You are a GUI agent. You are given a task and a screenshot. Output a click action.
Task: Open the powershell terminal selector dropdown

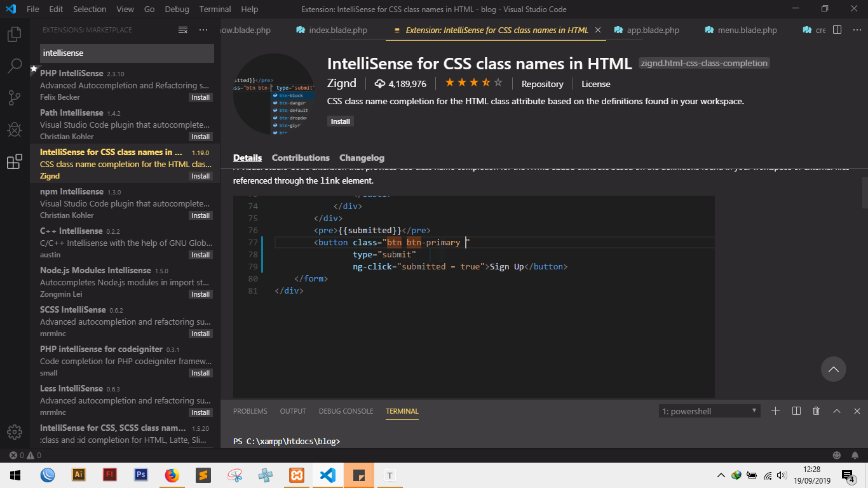pos(710,411)
